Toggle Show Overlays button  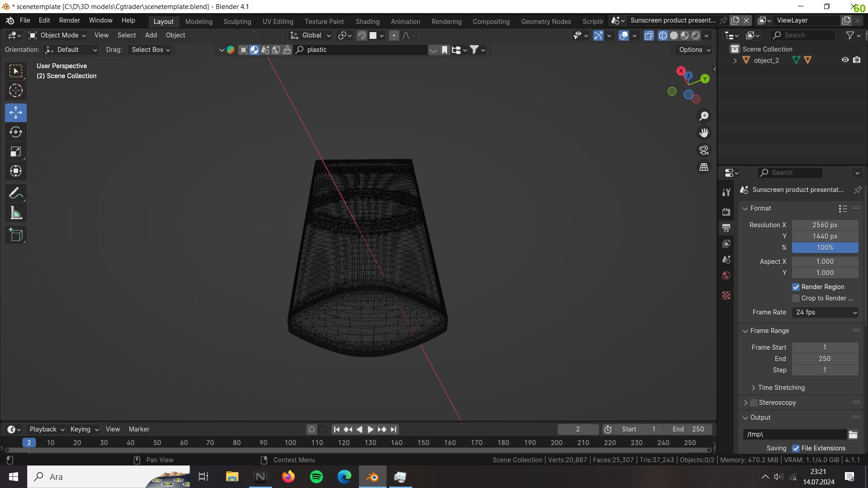pyautogui.click(x=623, y=35)
